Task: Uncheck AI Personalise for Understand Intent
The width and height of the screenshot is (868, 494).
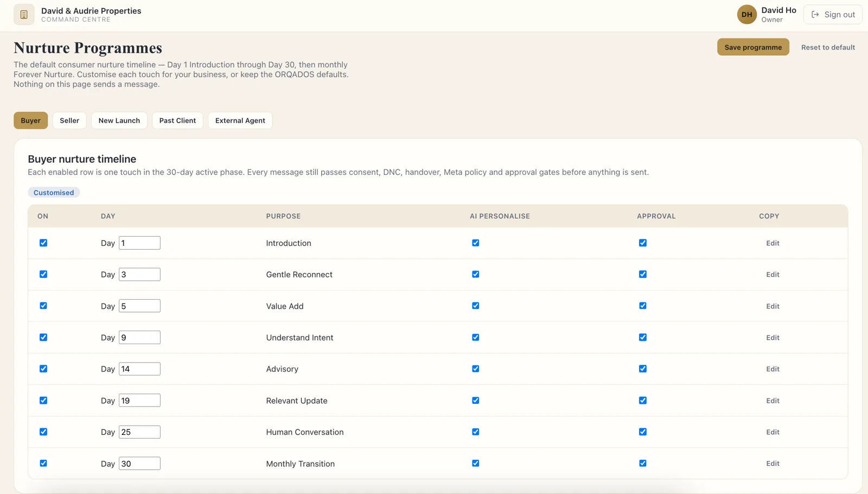Action: click(x=476, y=337)
